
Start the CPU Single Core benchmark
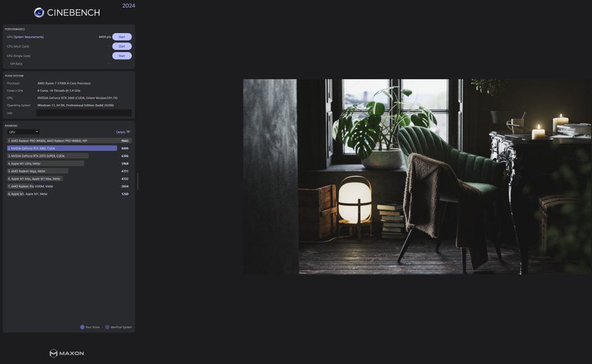(121, 56)
